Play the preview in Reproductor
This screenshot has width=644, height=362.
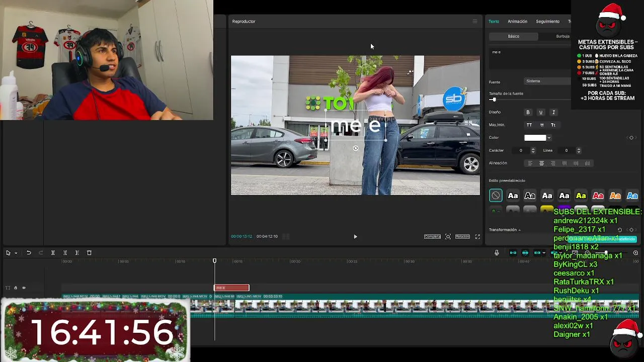(355, 236)
